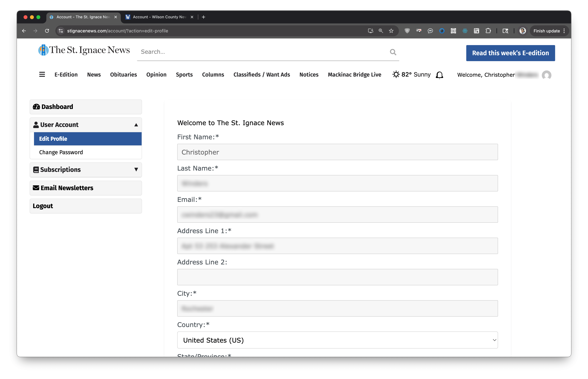Click the First Name field
Image resolution: width=588 pixels, height=379 pixels.
337,152
